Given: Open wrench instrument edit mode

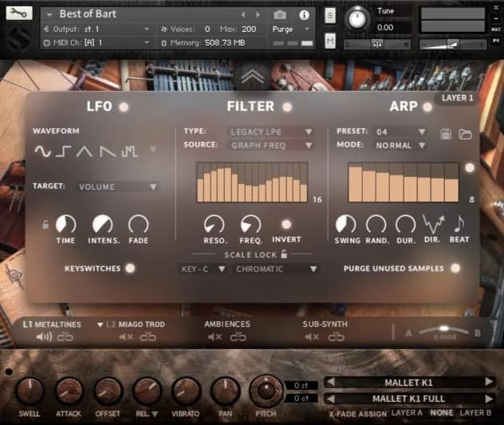Looking at the screenshot, I should 18,14.
